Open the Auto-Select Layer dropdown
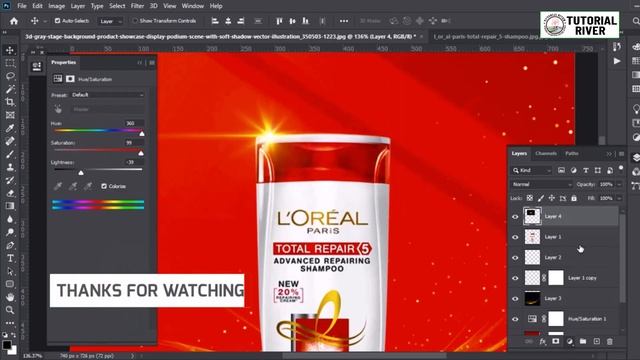The height and width of the screenshot is (360, 640). (x=110, y=21)
